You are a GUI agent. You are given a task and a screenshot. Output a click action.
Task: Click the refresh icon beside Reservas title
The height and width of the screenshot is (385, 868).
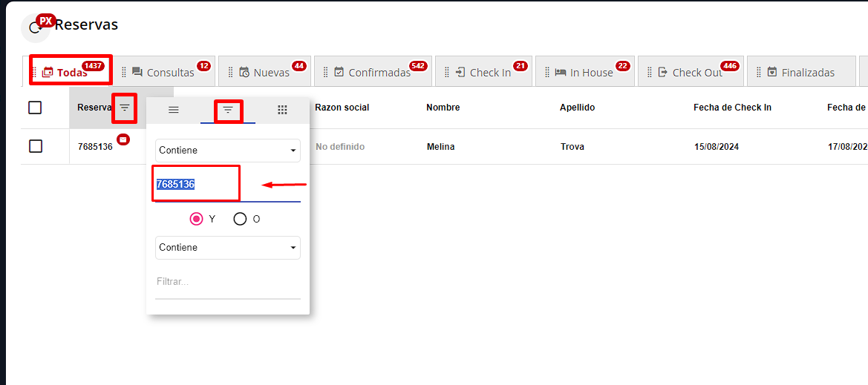click(34, 28)
